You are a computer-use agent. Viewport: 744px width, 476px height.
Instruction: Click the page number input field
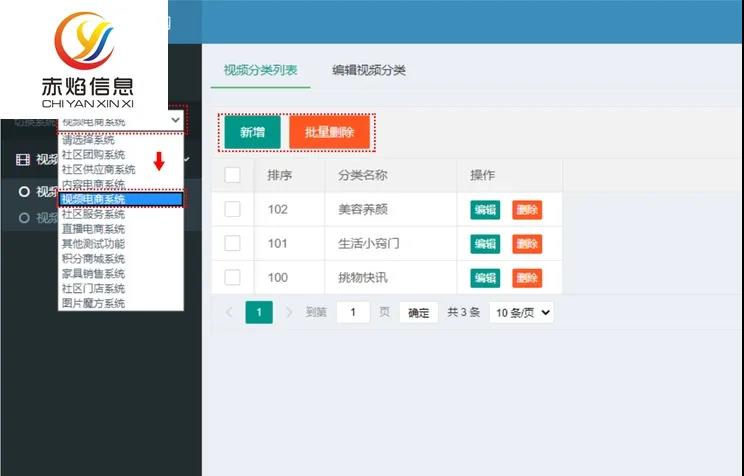[x=353, y=312]
